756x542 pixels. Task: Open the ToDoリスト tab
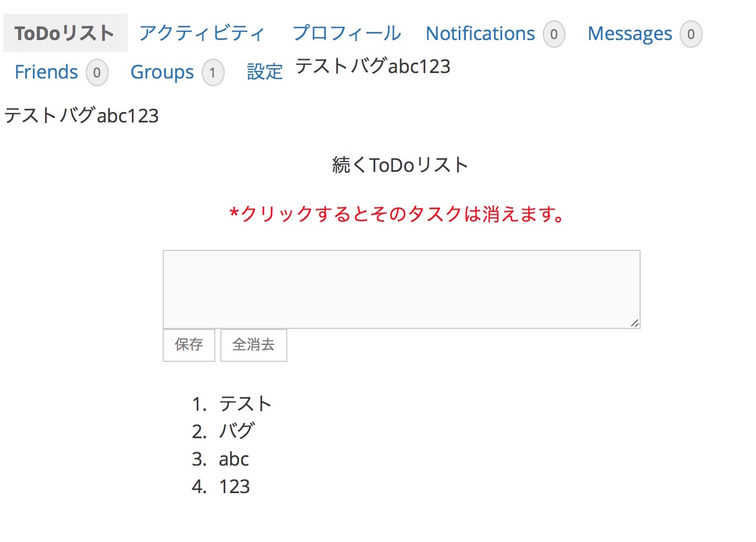[x=65, y=33]
